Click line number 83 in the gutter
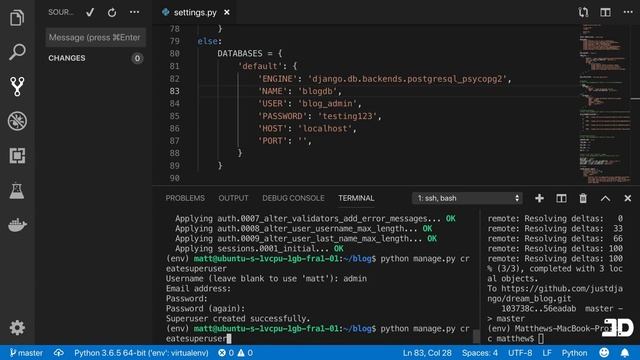640x360 pixels. click(174, 91)
